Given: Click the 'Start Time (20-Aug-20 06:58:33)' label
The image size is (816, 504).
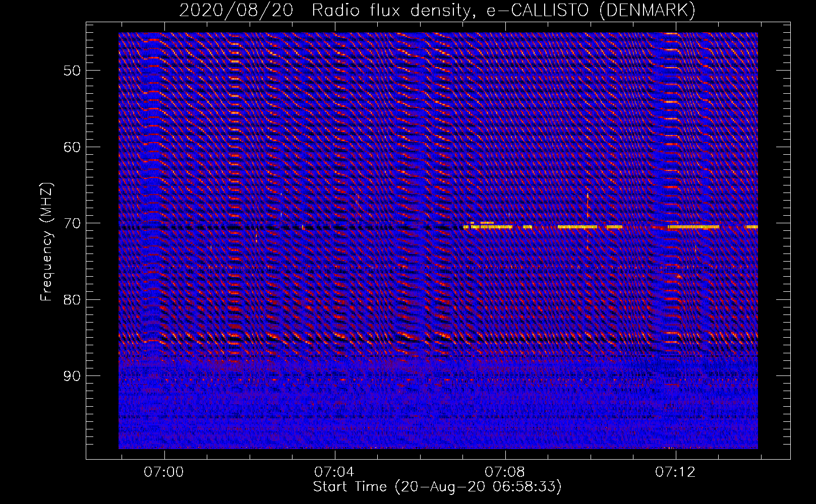Looking at the screenshot, I should tap(437, 487).
